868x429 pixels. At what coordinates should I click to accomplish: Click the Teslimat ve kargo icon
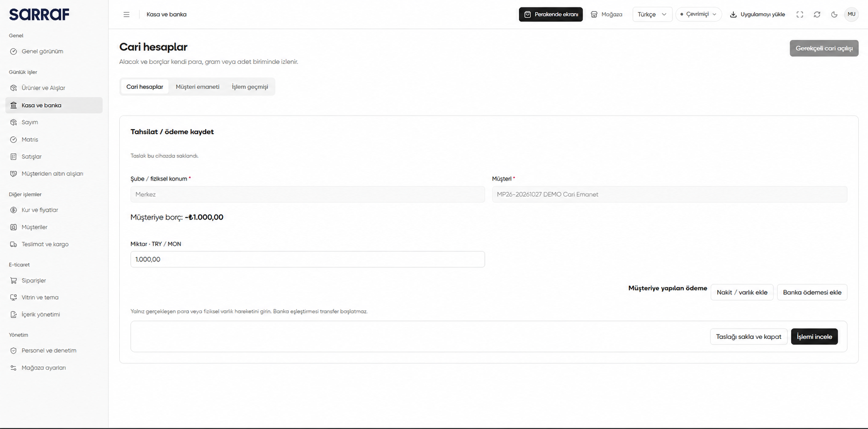(14, 244)
